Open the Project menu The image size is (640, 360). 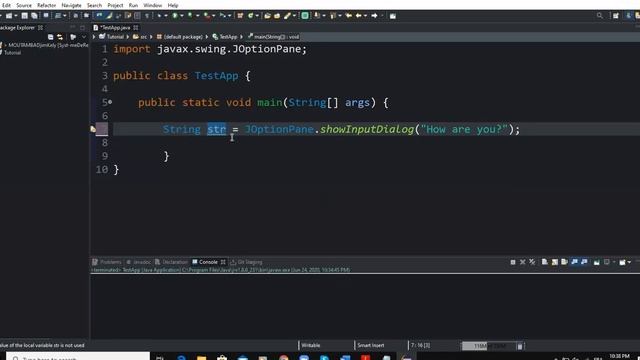[x=115, y=5]
